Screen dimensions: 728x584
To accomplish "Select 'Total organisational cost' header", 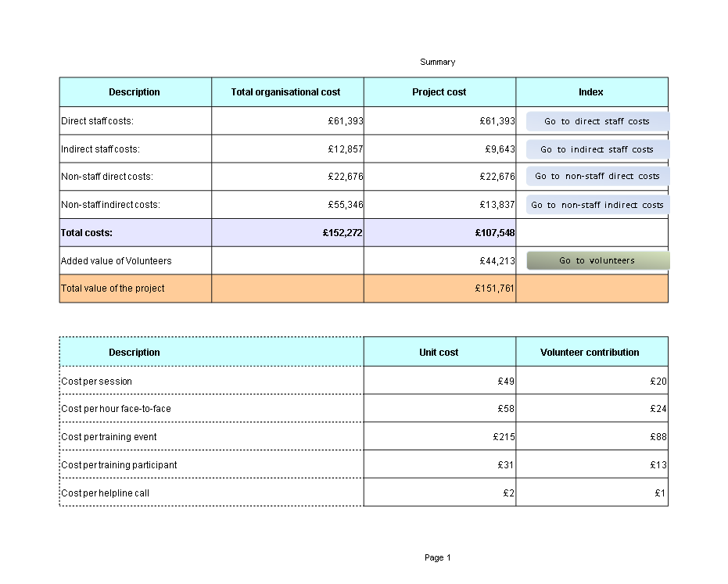I will pyautogui.click(x=288, y=92).
